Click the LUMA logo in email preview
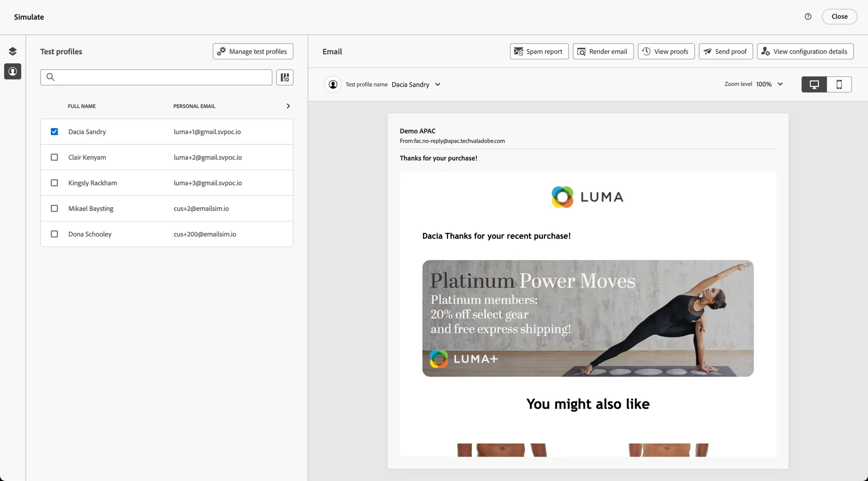The image size is (868, 481). click(x=587, y=197)
